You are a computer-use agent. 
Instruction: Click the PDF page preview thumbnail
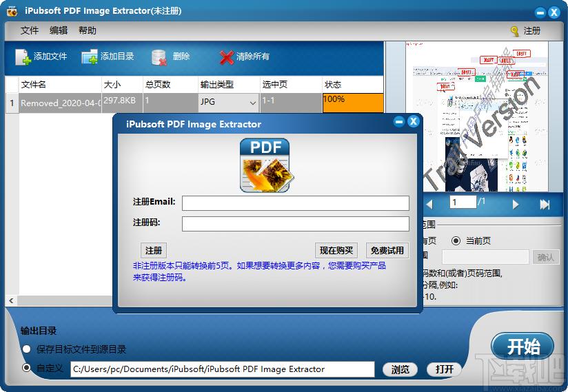477,116
